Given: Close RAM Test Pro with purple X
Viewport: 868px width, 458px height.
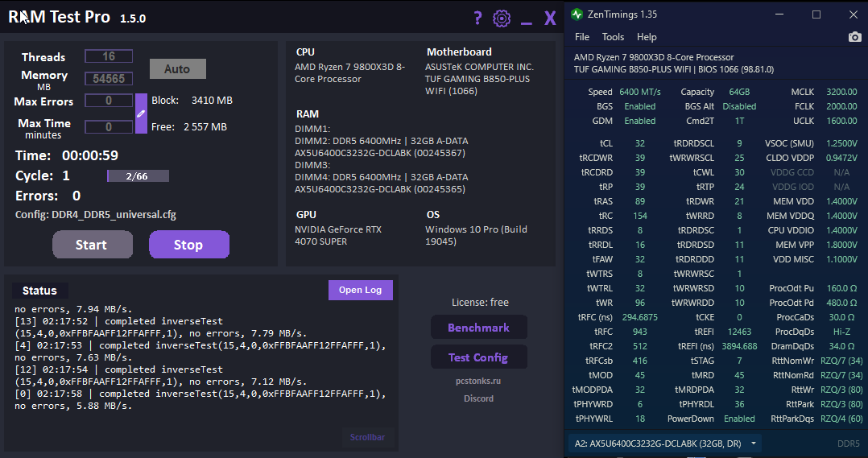Looking at the screenshot, I should click(x=550, y=19).
